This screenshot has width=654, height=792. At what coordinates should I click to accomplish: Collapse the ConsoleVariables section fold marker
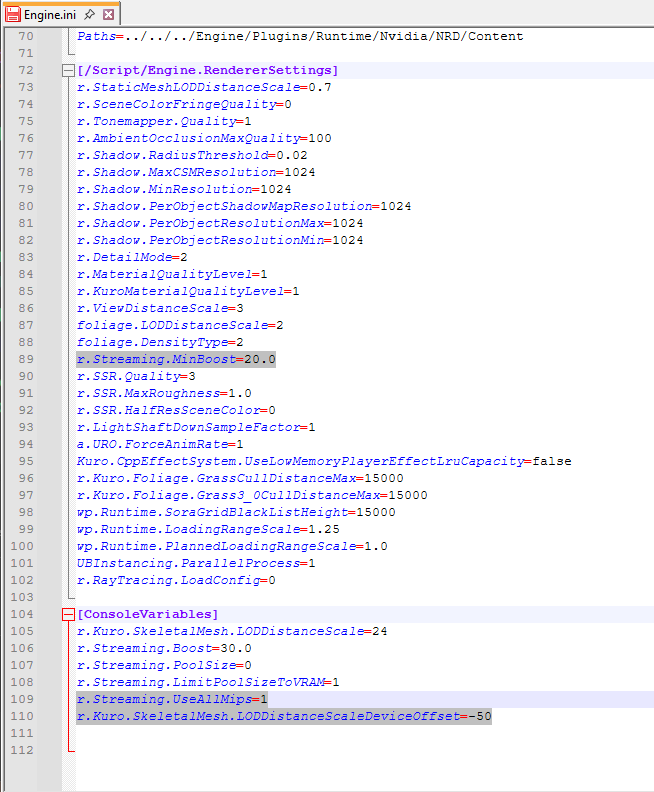(x=68, y=614)
